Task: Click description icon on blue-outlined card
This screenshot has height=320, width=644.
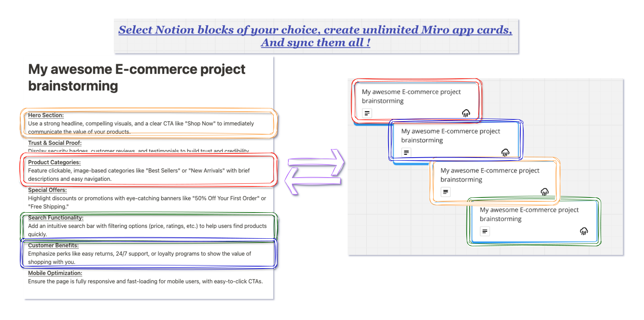Action: click(406, 152)
